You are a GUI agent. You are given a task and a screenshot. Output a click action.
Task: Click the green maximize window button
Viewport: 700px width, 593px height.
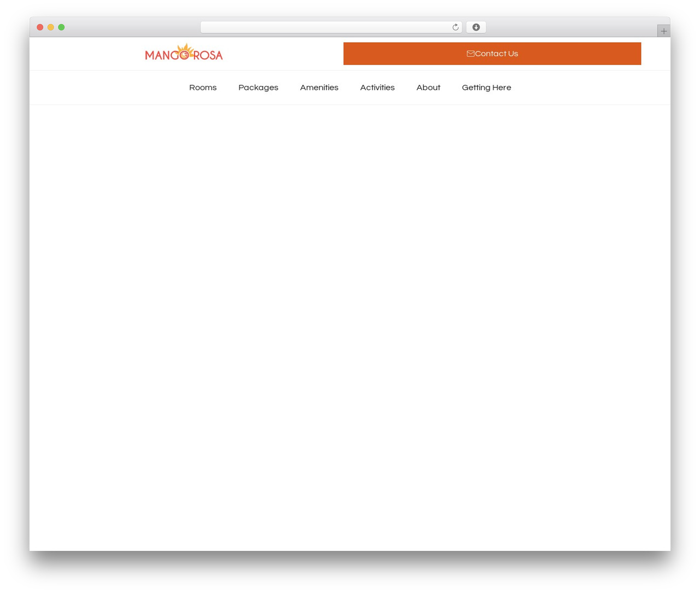tap(61, 27)
